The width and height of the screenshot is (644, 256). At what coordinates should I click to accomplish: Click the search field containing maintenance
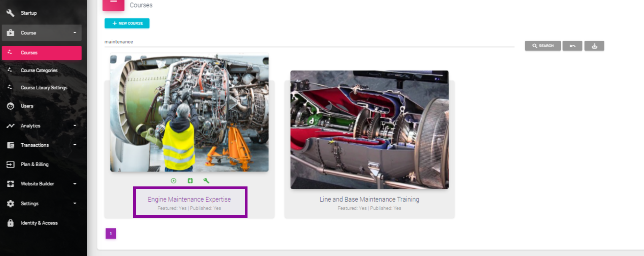(x=309, y=42)
